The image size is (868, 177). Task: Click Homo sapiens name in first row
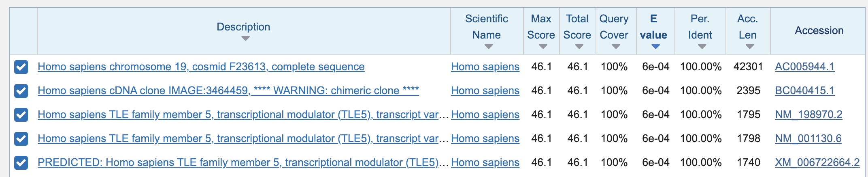pyautogui.click(x=485, y=67)
